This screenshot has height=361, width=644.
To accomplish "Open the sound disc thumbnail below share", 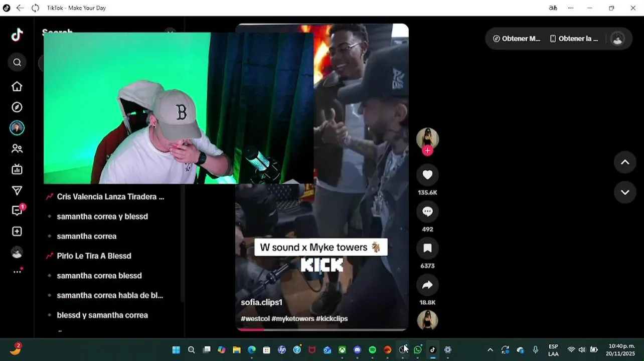I will (427, 320).
